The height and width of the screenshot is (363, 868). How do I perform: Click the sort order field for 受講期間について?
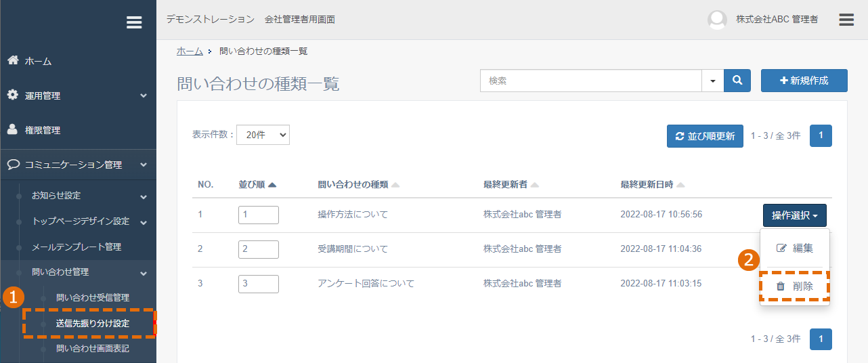pos(259,249)
